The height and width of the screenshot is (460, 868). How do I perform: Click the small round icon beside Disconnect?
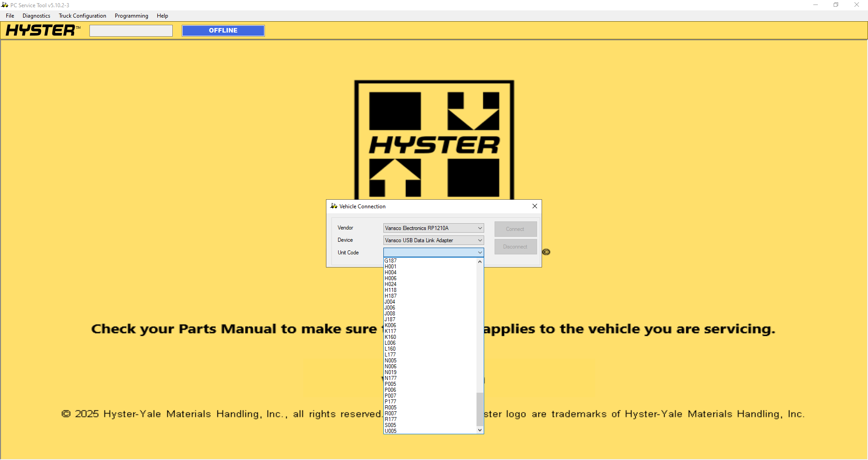546,252
